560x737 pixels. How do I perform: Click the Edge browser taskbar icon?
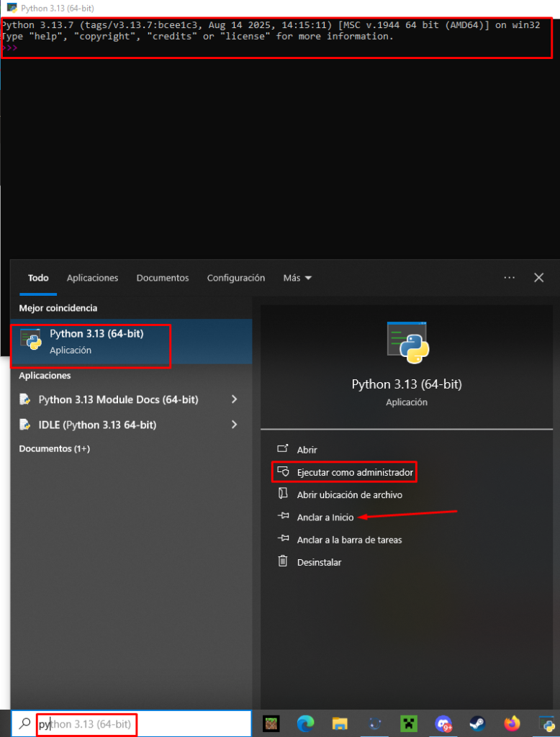click(306, 723)
